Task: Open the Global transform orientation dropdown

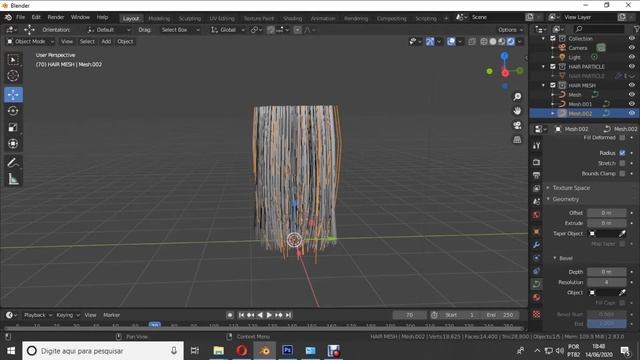Action: click(227, 30)
